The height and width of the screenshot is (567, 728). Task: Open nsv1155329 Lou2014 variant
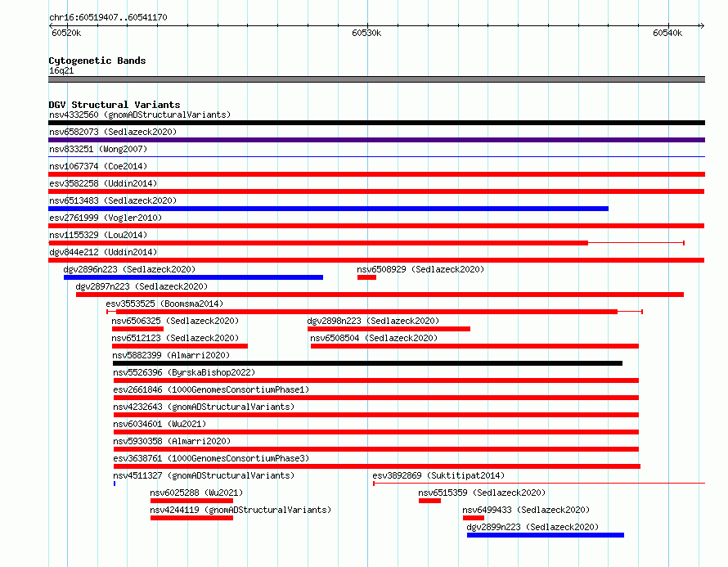pyautogui.click(x=98, y=235)
